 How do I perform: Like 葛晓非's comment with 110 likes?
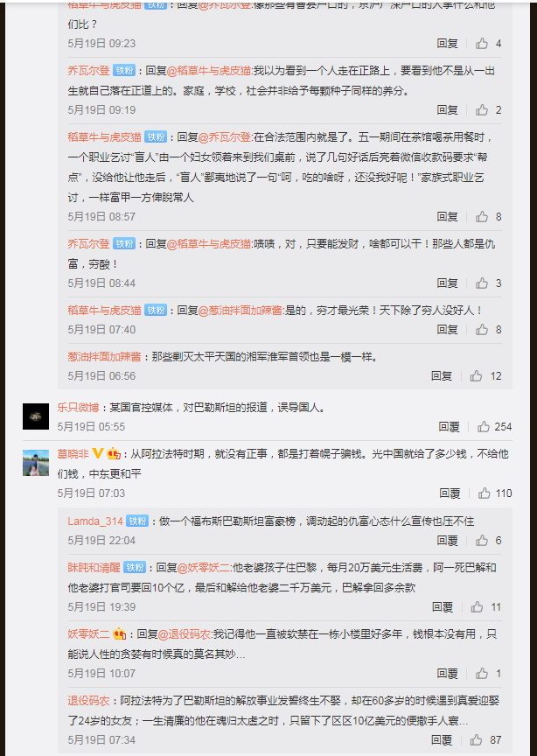pyautogui.click(x=484, y=493)
